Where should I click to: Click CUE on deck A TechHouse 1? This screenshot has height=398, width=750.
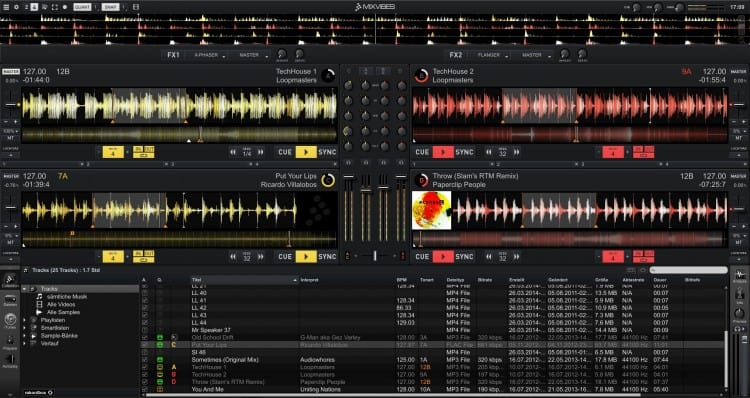[285, 152]
